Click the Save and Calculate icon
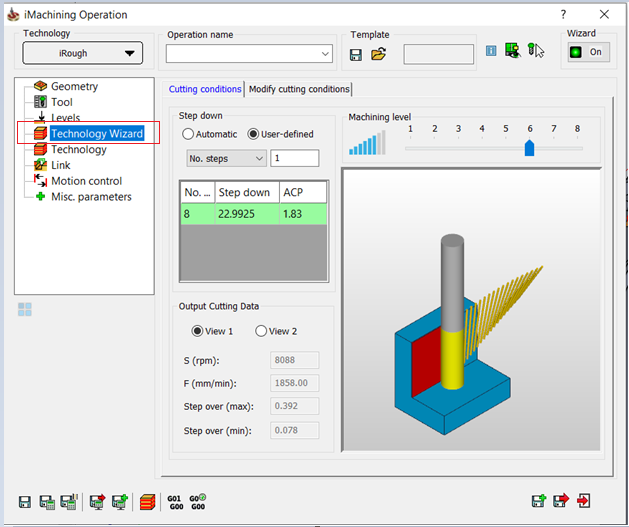The image size is (629, 527). [x=47, y=502]
